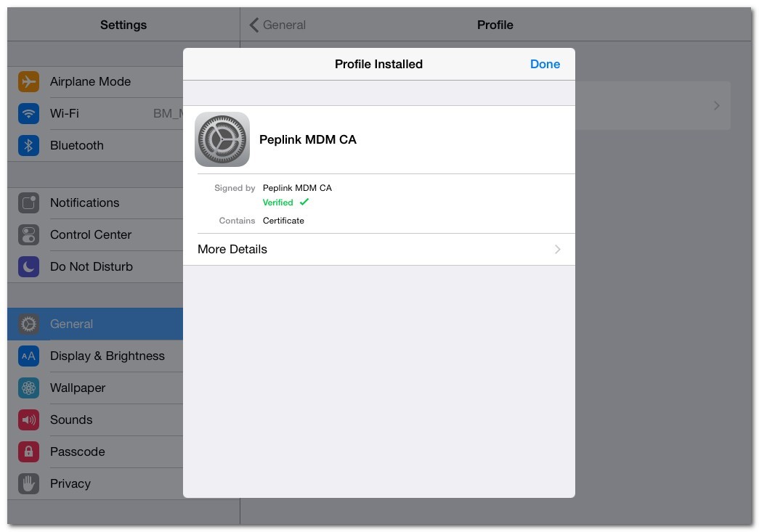Tap the Notifications icon
This screenshot has width=759, height=532.
(x=28, y=203)
